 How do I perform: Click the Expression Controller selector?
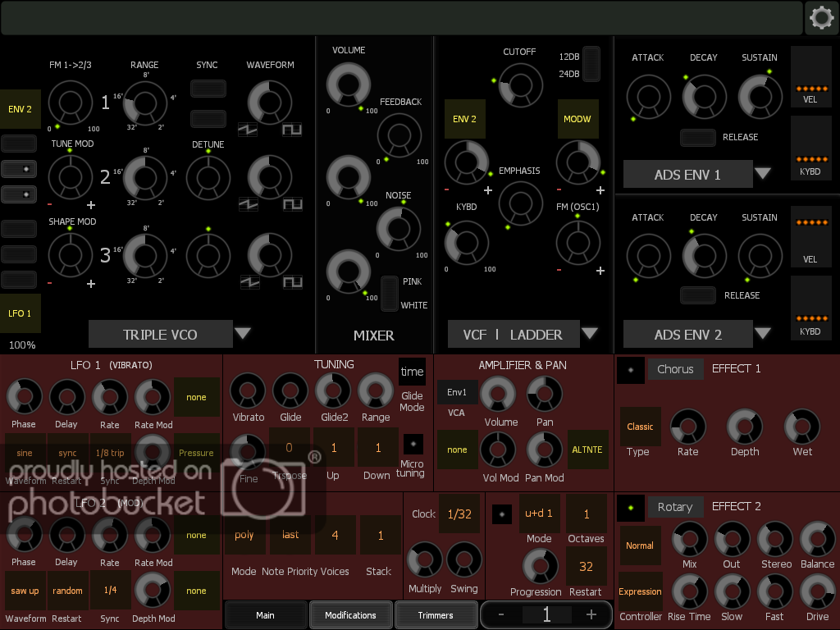click(x=640, y=591)
